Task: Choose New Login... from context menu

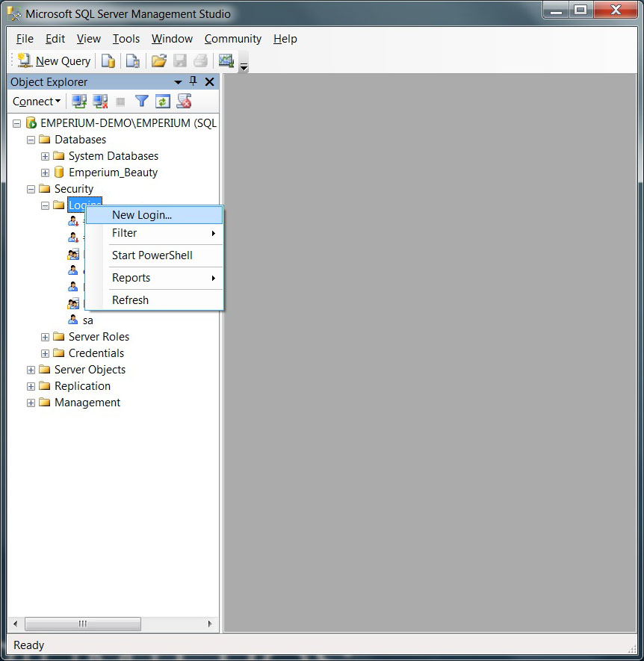Action: pos(142,215)
